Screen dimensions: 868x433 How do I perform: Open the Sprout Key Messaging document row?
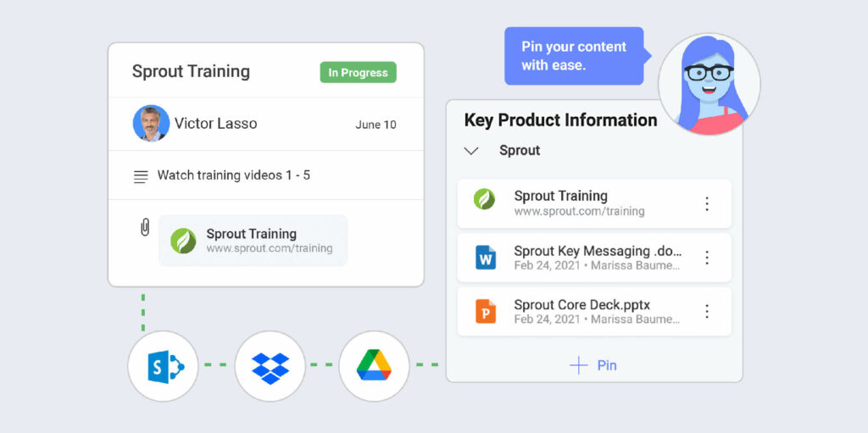click(594, 258)
